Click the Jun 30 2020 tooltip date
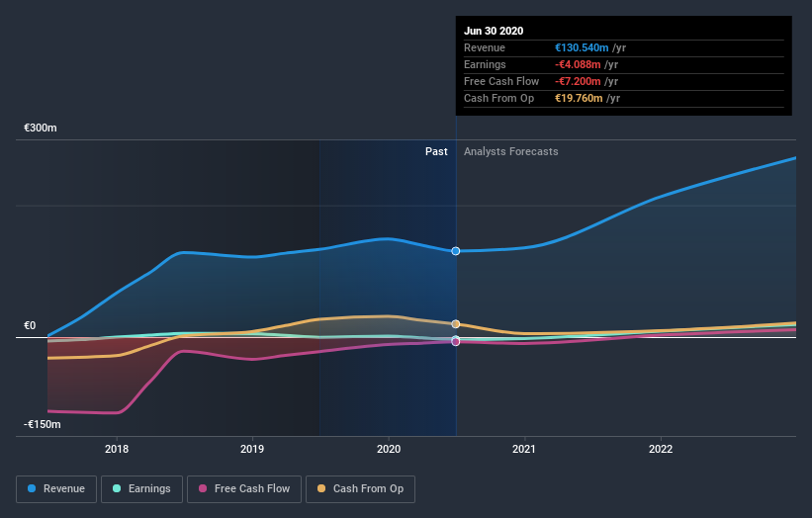 [x=494, y=31]
